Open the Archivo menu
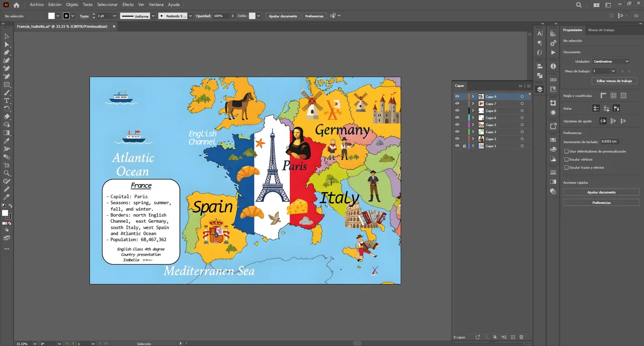 (37, 5)
